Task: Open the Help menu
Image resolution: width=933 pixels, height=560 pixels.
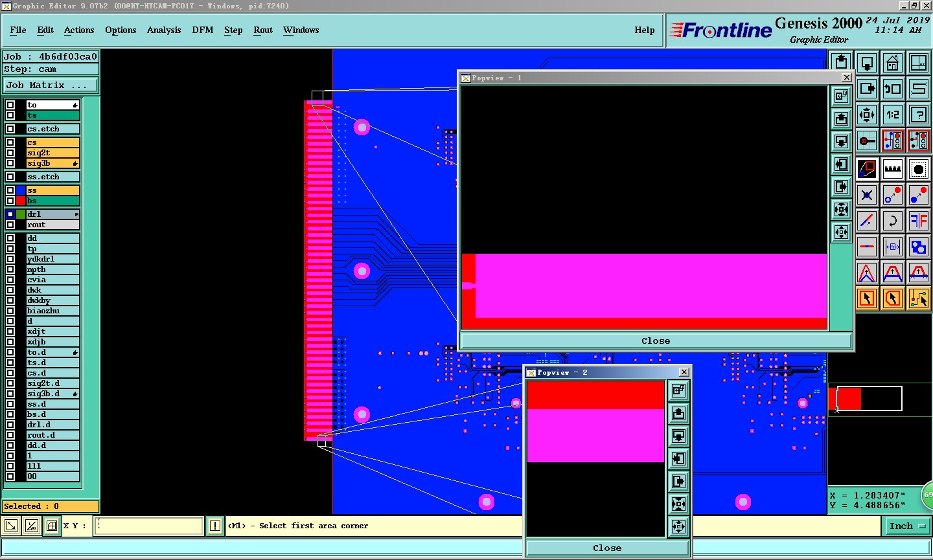Action: (x=645, y=30)
